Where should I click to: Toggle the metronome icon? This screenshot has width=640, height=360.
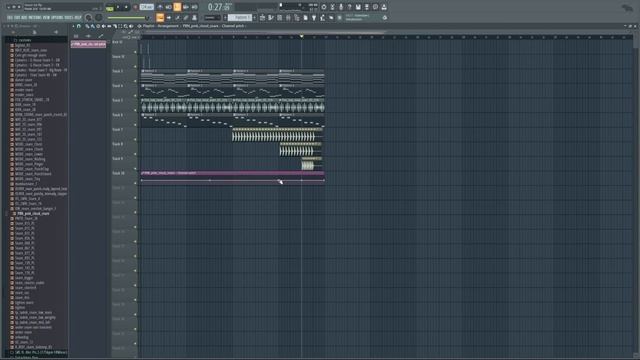(x=160, y=7)
